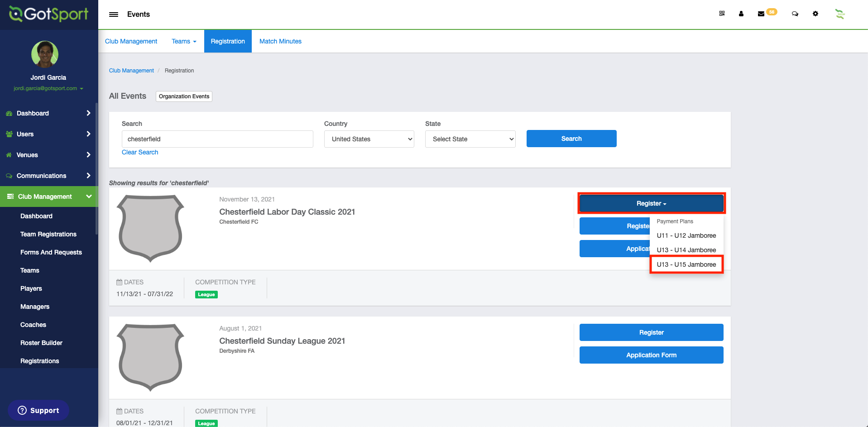Open the Select State dropdown
This screenshot has height=427, width=868.
point(470,139)
